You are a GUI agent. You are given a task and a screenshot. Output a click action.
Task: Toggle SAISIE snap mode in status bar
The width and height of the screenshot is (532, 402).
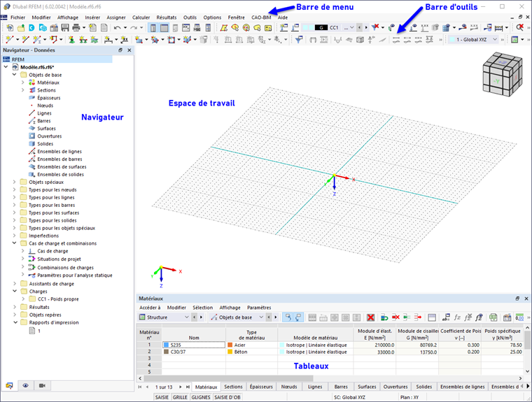pos(162,397)
